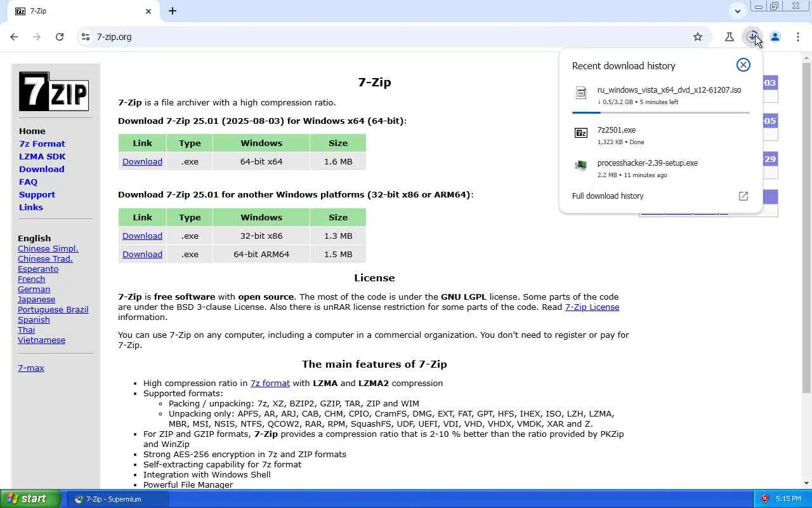Screen dimensions: 812x508
Task: Open the 7z Format sidebar link
Action: tap(42, 144)
